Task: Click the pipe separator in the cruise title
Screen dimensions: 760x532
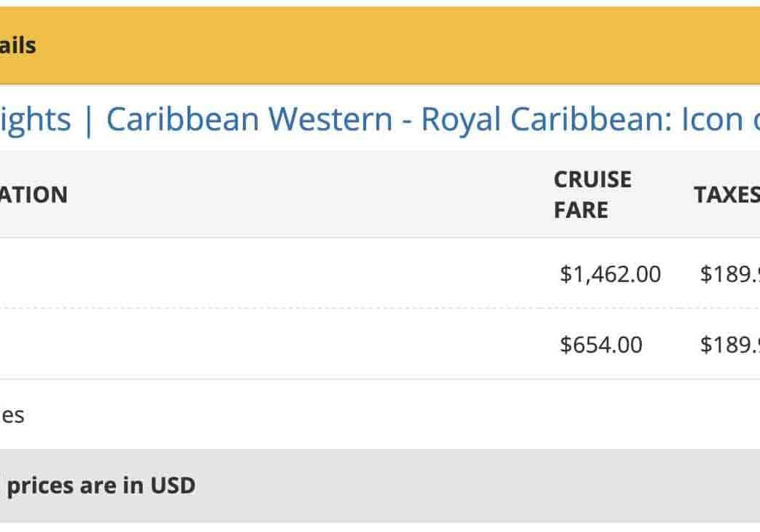Action: tap(88, 120)
